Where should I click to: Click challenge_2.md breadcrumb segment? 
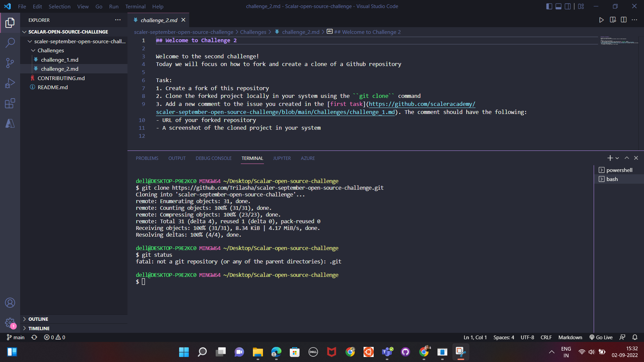[301, 32]
